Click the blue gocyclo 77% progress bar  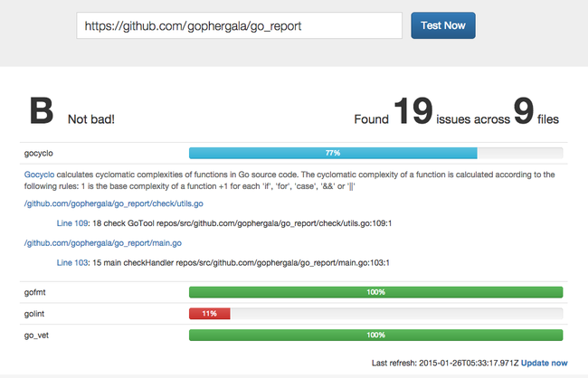332,154
